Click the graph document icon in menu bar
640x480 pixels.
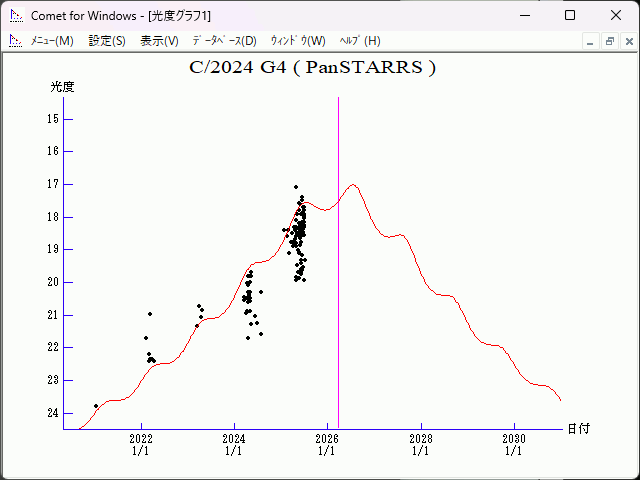15,41
